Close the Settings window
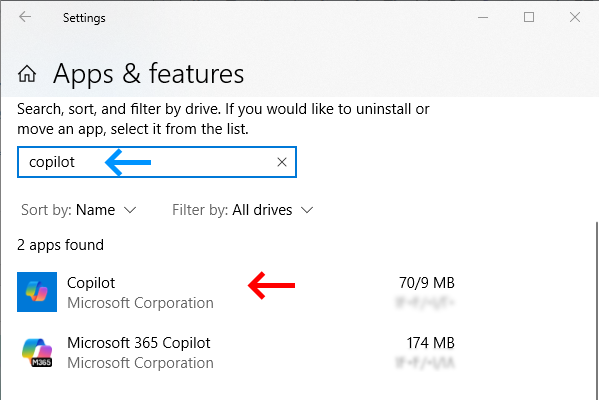600x400 pixels. pos(575,17)
